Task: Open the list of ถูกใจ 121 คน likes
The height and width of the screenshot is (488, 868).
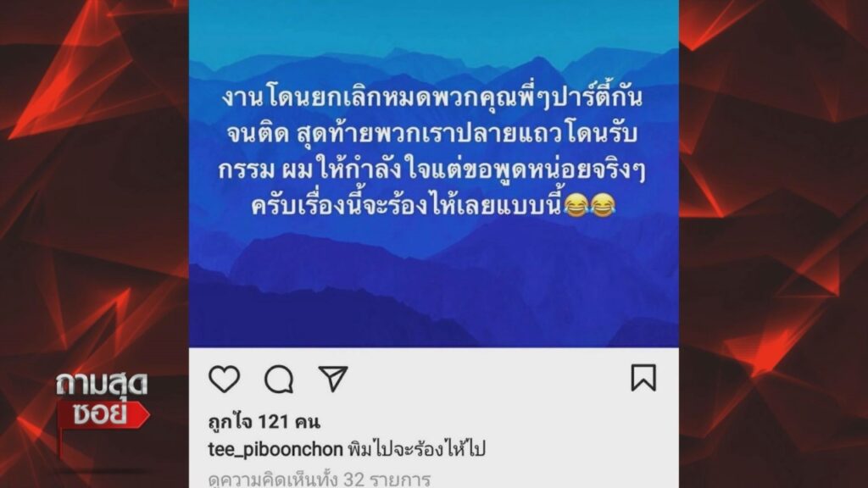Action: click(x=264, y=422)
